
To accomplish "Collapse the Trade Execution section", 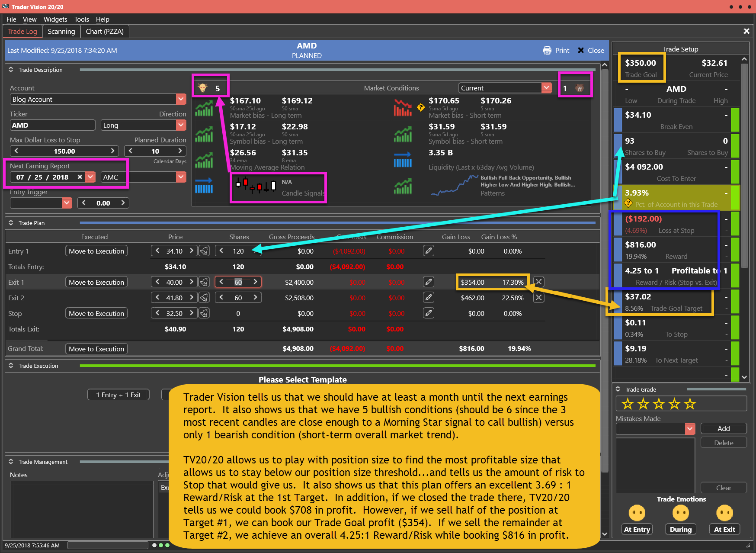I will (x=11, y=365).
